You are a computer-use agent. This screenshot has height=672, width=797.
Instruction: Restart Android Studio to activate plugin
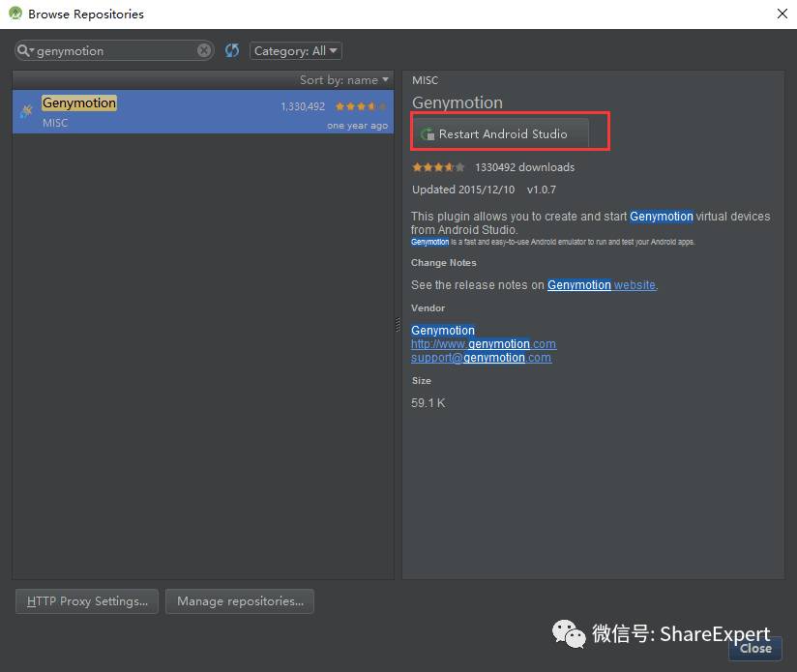pyautogui.click(x=501, y=133)
